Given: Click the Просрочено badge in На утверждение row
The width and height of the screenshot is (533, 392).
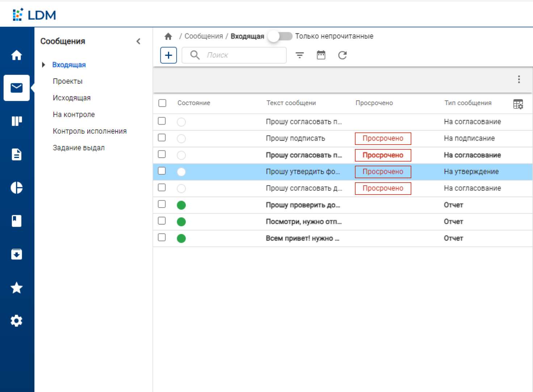Looking at the screenshot, I should coord(383,172).
